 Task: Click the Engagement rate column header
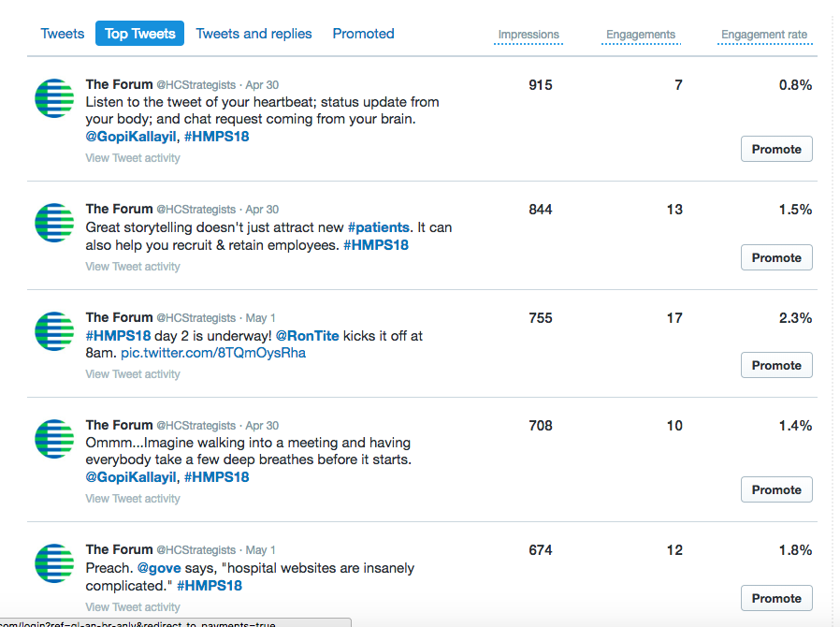pos(764,35)
